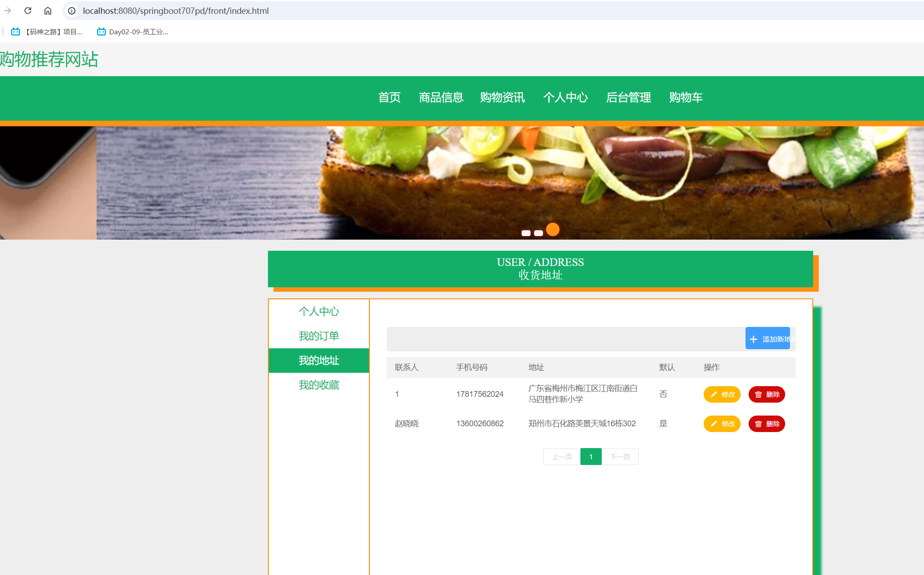Click the 下一页 pagination button

[x=620, y=457]
